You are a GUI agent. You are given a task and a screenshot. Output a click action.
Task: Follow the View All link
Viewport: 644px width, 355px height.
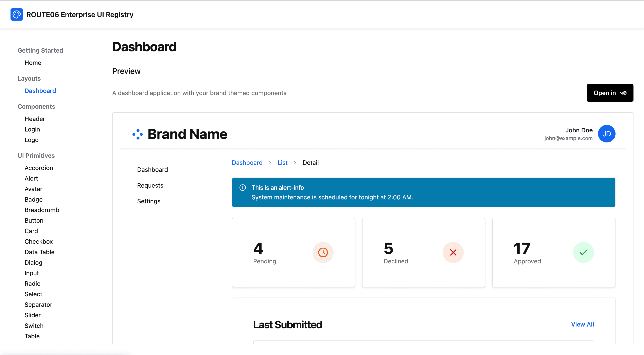582,324
